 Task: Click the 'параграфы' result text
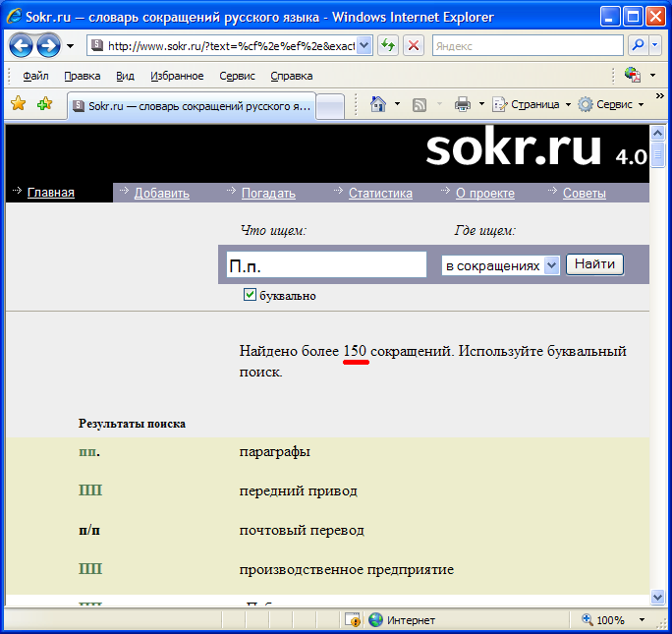275,452
